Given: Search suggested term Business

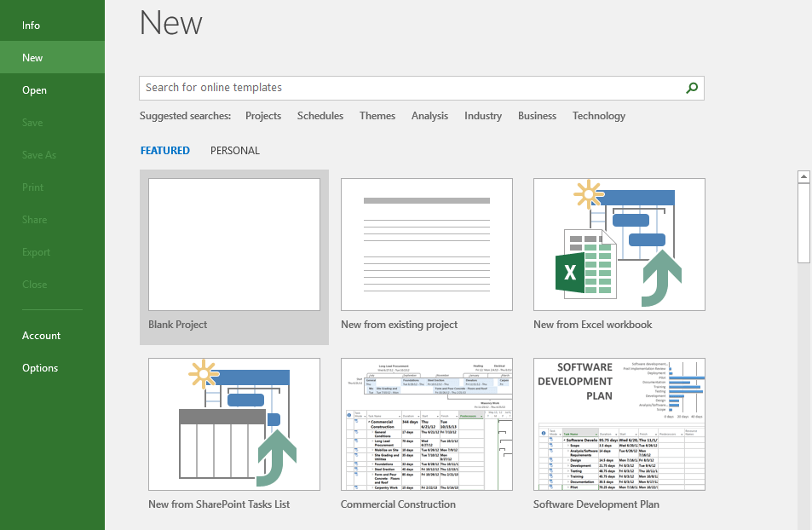Looking at the screenshot, I should click(537, 116).
